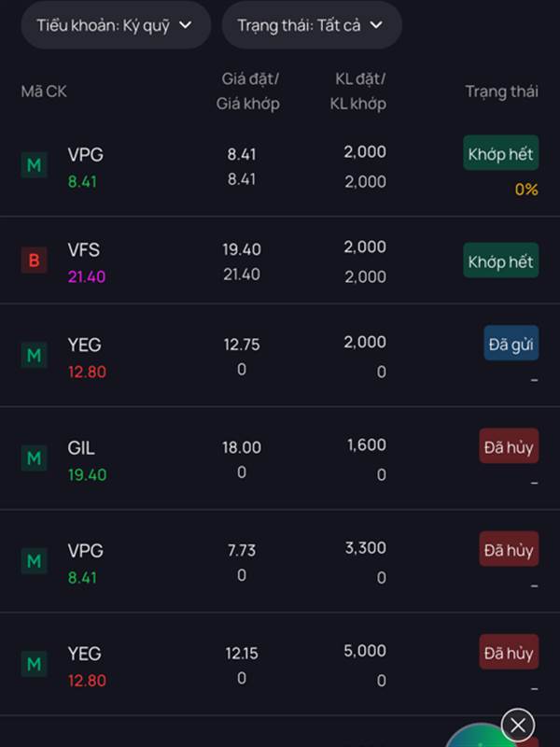Click the M icon on YEG 12.75 order
This screenshot has height=747, width=560.
pyautogui.click(x=34, y=356)
